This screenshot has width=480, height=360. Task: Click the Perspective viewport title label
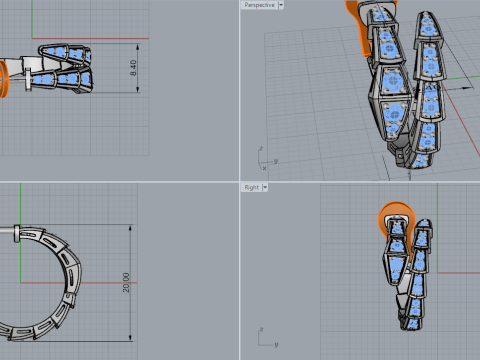point(259,5)
